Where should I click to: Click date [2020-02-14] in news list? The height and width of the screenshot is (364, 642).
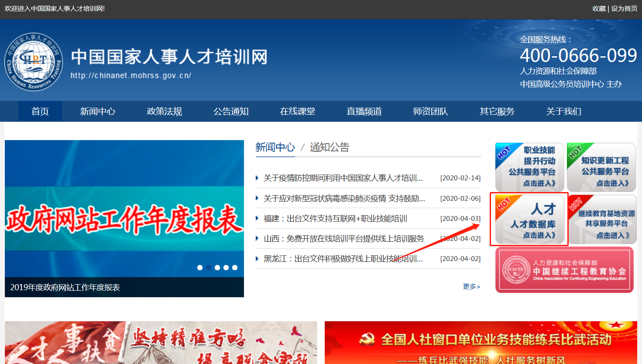[x=460, y=178]
